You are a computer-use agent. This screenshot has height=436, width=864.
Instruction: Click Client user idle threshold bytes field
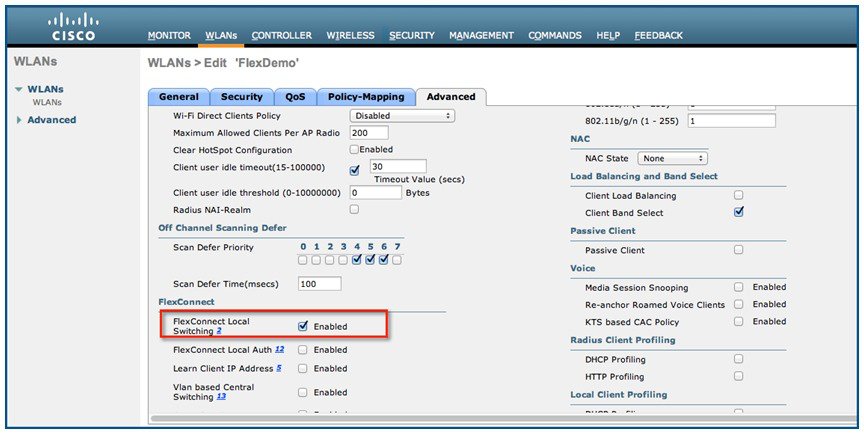coord(375,193)
